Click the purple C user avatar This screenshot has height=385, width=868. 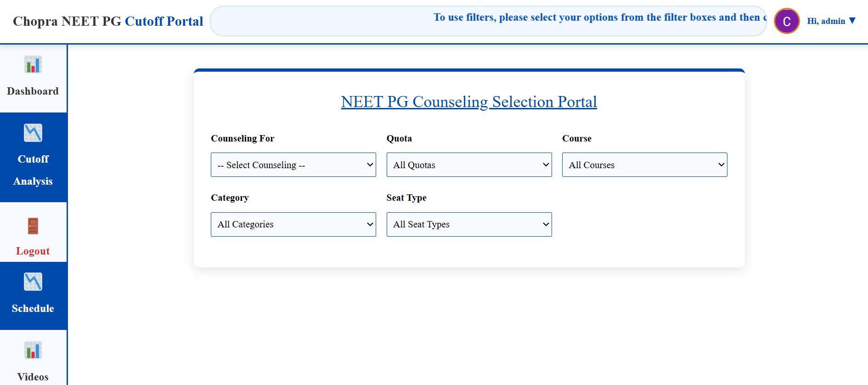tap(787, 21)
